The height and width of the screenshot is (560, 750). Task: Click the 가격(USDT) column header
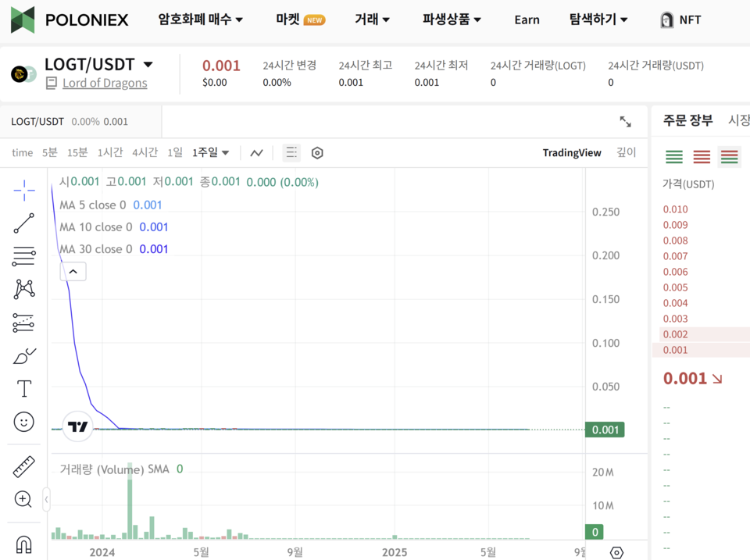pyautogui.click(x=687, y=184)
